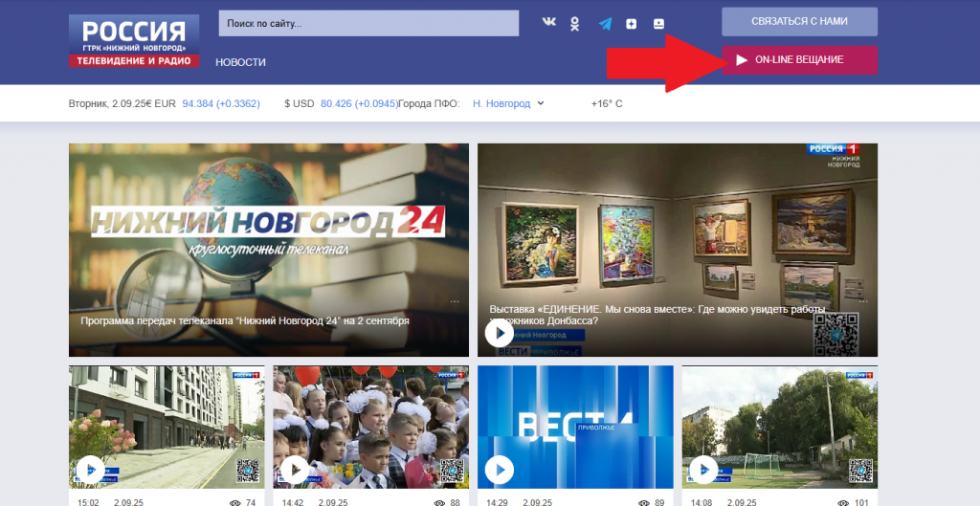Open the ЕДИНЕНИЕ exhibition headline link
This screenshot has height=506, width=980.
(x=657, y=316)
